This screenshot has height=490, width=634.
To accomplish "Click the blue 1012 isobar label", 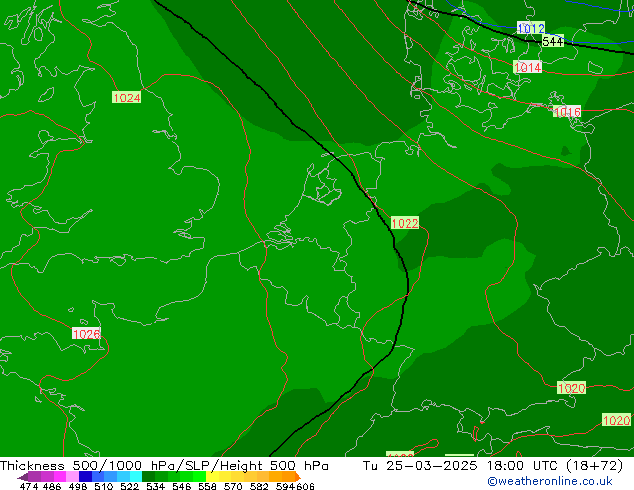I will pyautogui.click(x=531, y=28).
